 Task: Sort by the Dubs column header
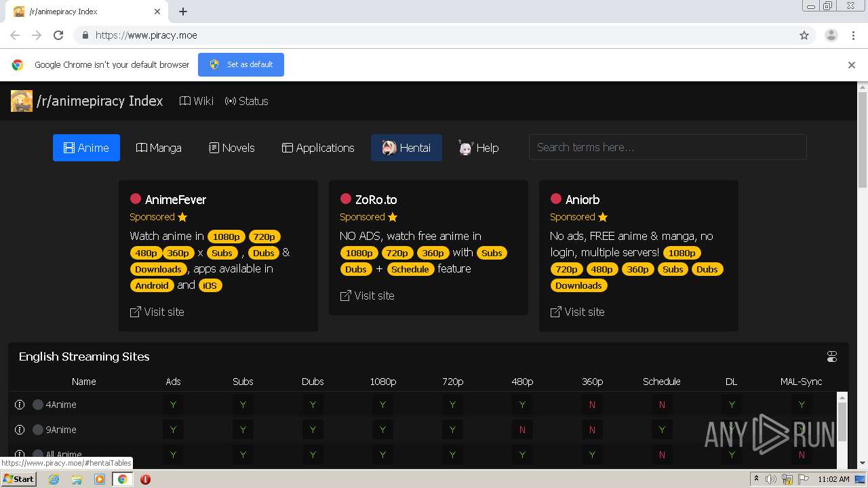pos(313,382)
